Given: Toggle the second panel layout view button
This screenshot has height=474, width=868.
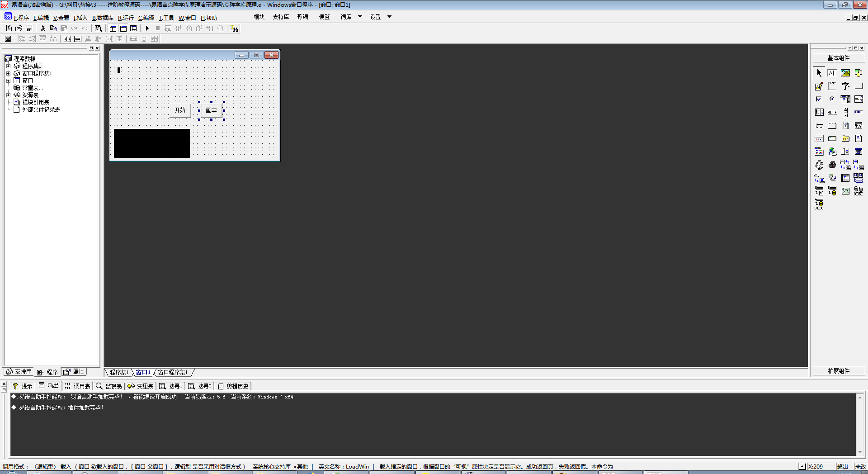Looking at the screenshot, I should (x=123, y=28).
